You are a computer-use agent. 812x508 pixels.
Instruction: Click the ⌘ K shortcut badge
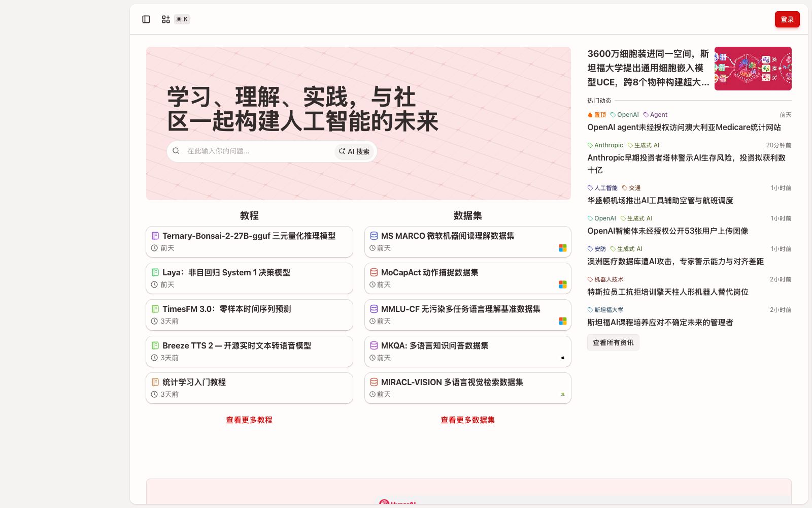tap(182, 19)
